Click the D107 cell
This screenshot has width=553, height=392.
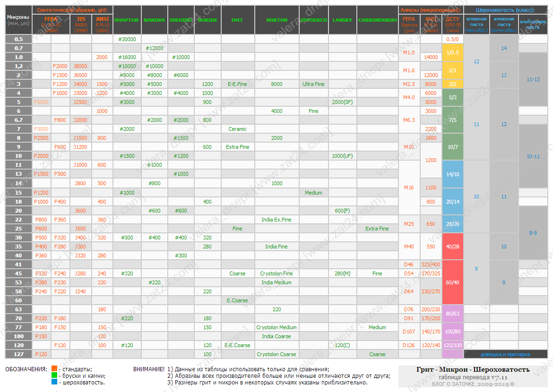pos(409,332)
